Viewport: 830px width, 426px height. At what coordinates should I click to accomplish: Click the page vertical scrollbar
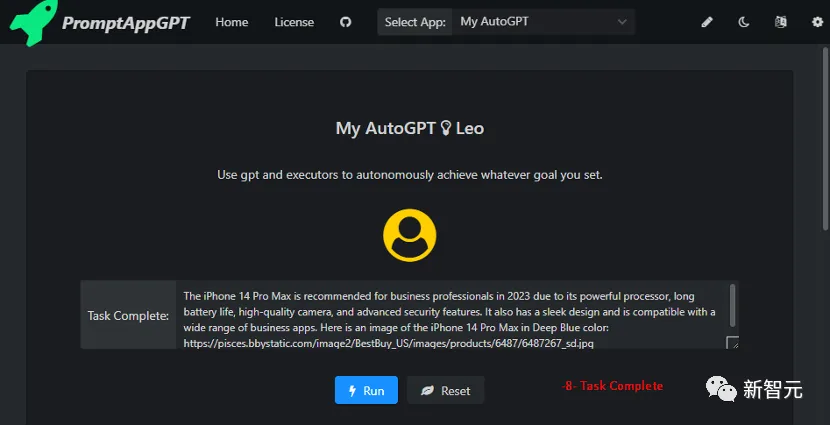[825, 139]
